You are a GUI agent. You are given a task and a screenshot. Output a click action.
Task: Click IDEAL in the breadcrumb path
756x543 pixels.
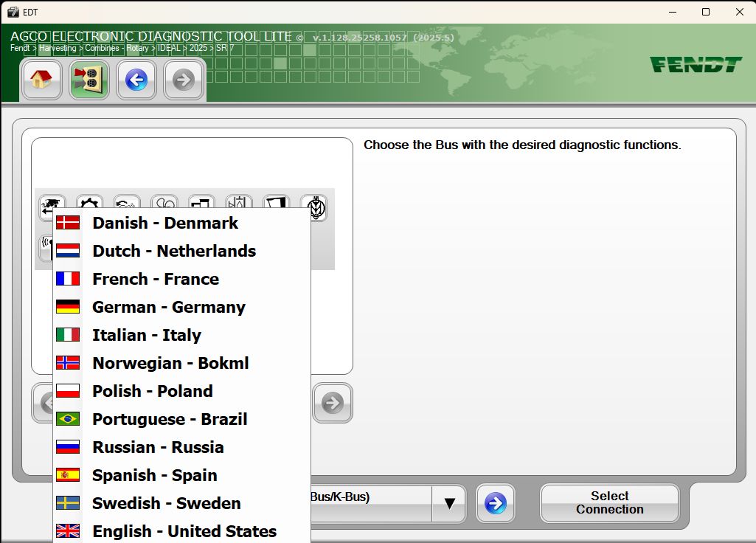[169, 48]
